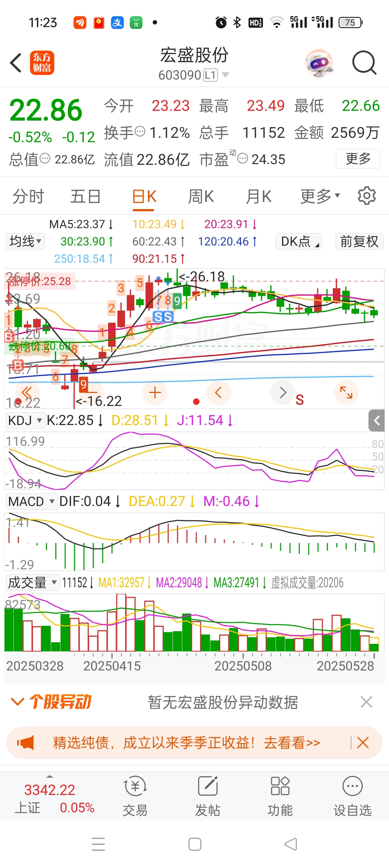The image size is (389, 868).
Task: Move chart left with single arrow
Action: [x=218, y=392]
